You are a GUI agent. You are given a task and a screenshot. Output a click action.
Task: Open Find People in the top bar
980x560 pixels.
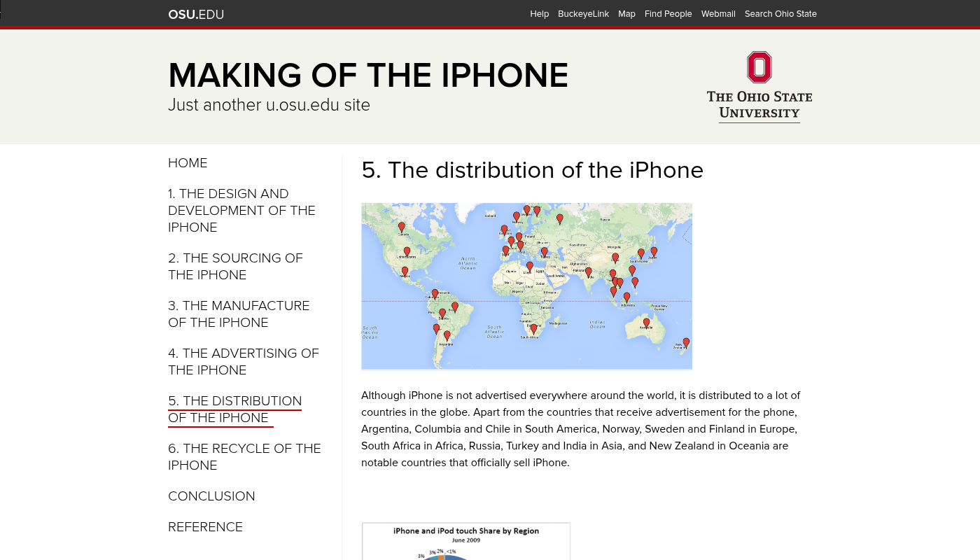coord(668,14)
